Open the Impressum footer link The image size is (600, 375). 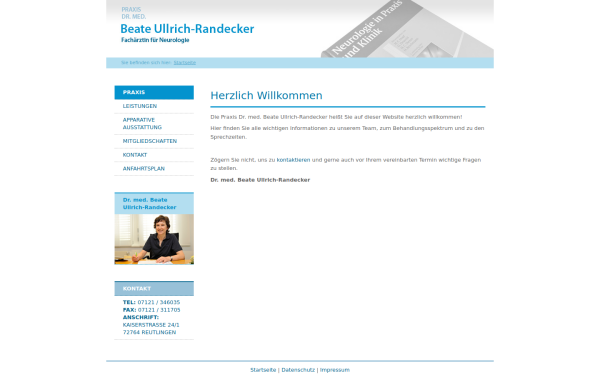coord(335,370)
